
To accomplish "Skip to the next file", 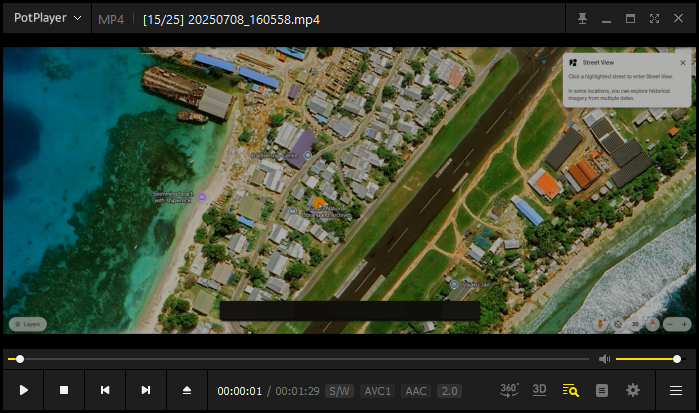I will point(146,390).
